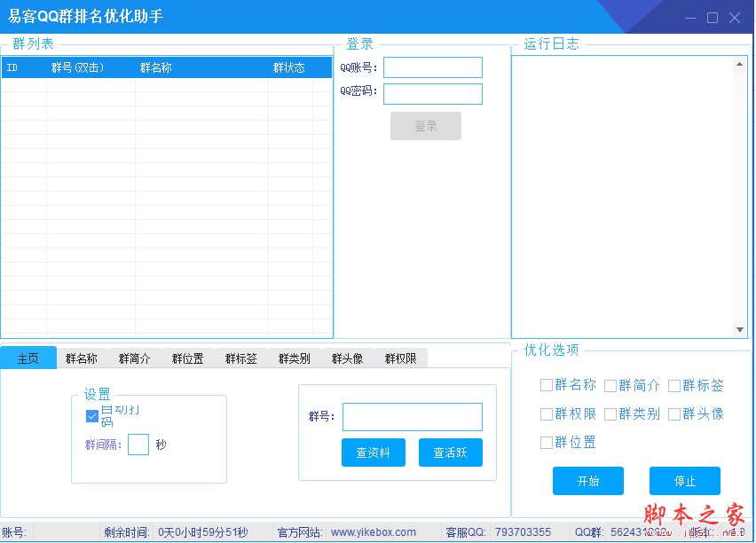Click the 群间隔 seconds input box

pyautogui.click(x=138, y=445)
